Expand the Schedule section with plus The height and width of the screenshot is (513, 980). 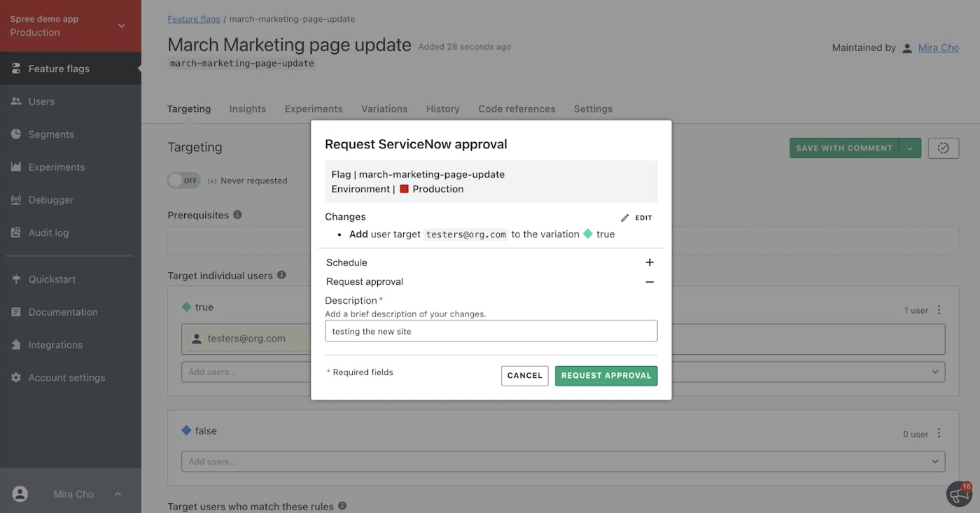coord(650,262)
